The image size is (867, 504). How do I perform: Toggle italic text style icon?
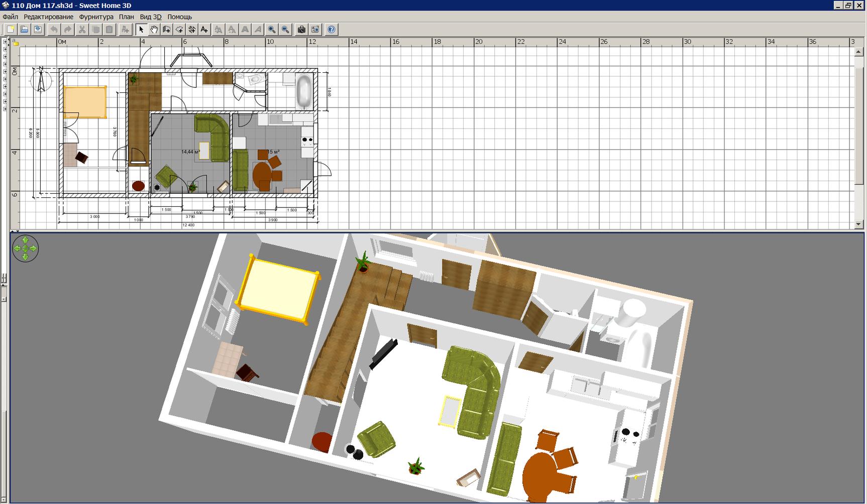(x=258, y=30)
